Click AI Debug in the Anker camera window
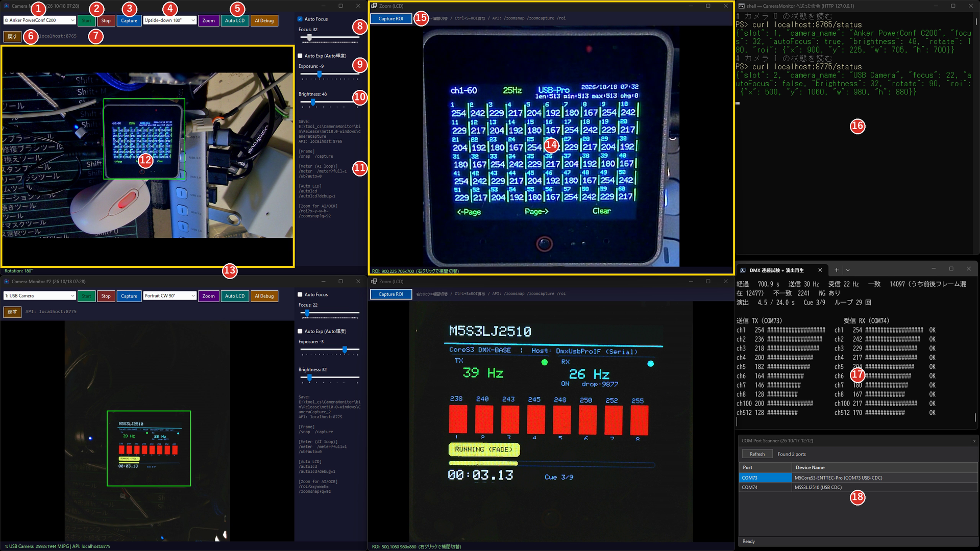 264,20
